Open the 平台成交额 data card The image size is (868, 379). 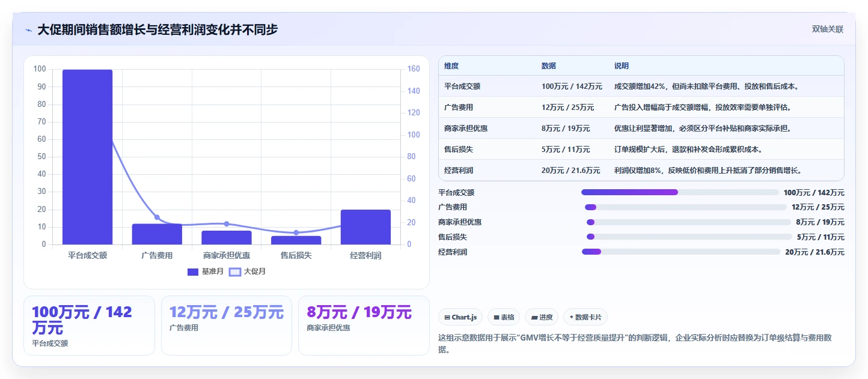[89, 326]
